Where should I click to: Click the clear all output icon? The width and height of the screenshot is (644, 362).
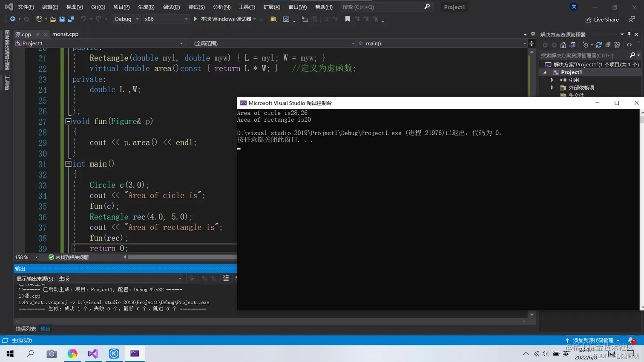click(226, 278)
